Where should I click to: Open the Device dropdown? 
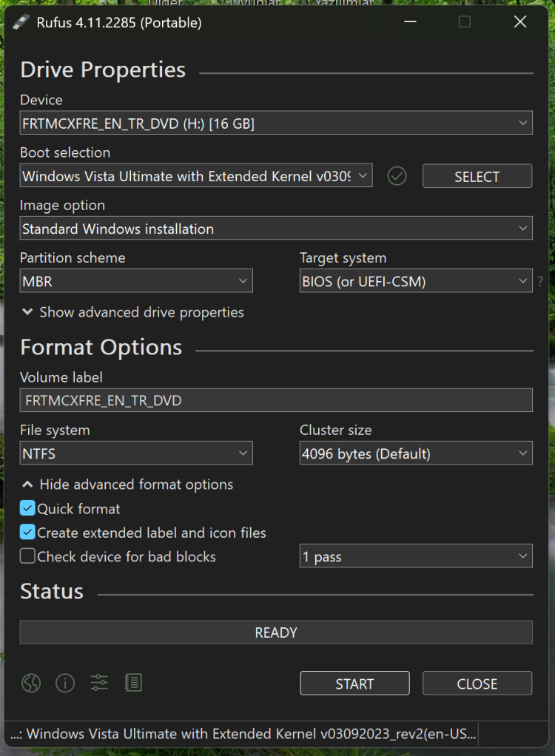[x=276, y=124]
